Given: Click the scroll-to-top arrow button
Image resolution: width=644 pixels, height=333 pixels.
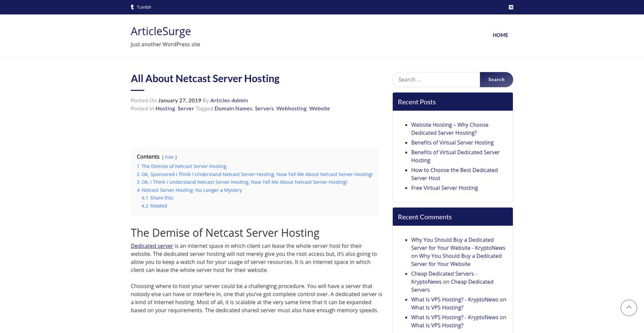Looking at the screenshot, I should point(628,308).
